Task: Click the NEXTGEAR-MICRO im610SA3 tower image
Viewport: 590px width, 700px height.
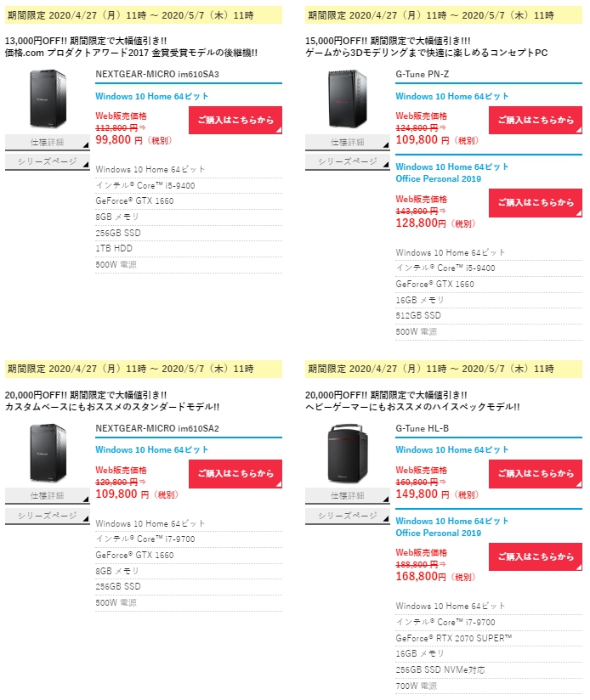Action: click(x=48, y=99)
